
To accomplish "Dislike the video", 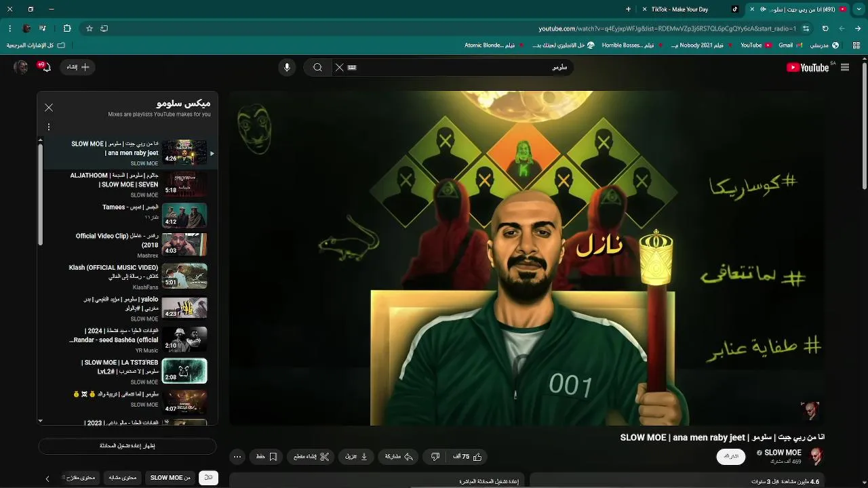I will 435,457.
